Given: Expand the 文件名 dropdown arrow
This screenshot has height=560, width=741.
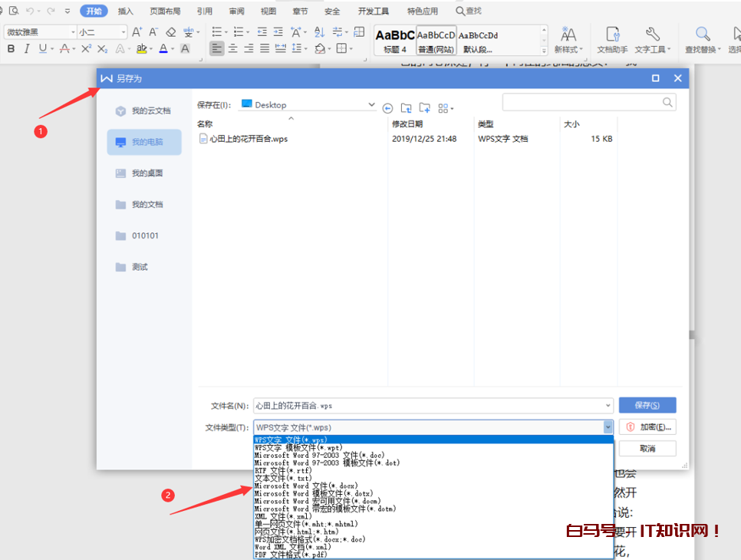Looking at the screenshot, I should coord(608,405).
